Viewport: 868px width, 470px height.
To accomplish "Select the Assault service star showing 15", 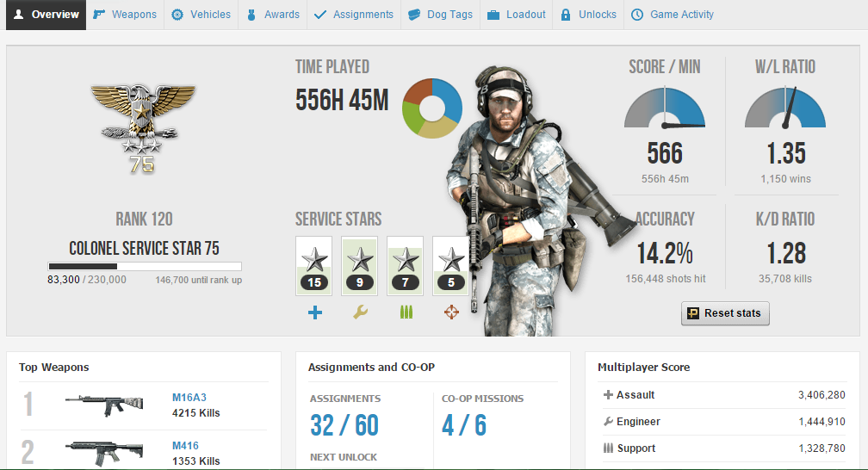I will click(313, 266).
